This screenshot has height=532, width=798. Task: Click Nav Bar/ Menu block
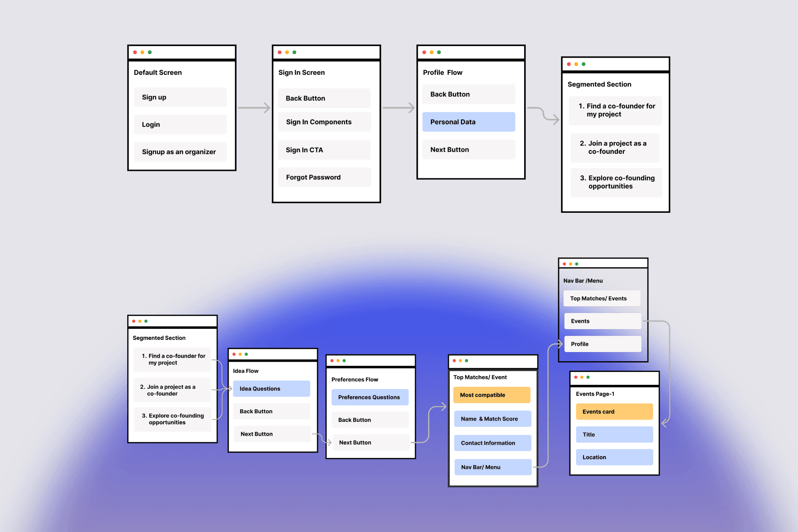point(493,467)
